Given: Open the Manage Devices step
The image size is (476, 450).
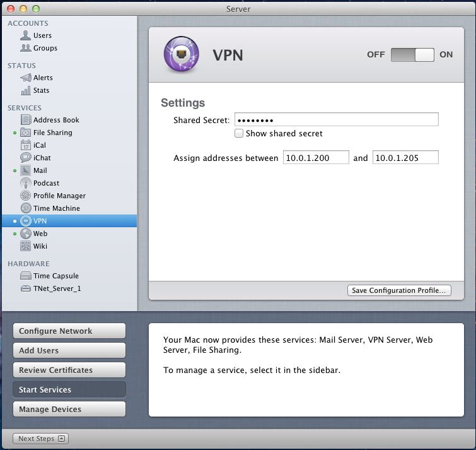Looking at the screenshot, I should point(69,409).
